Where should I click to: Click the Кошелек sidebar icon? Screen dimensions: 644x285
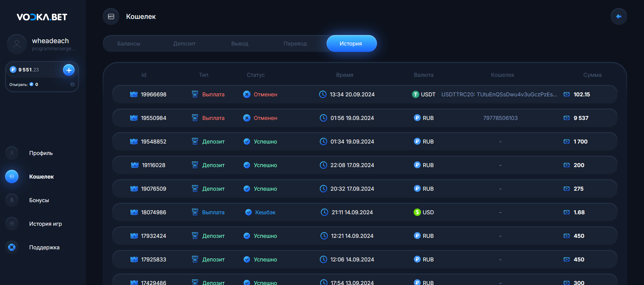click(x=12, y=177)
